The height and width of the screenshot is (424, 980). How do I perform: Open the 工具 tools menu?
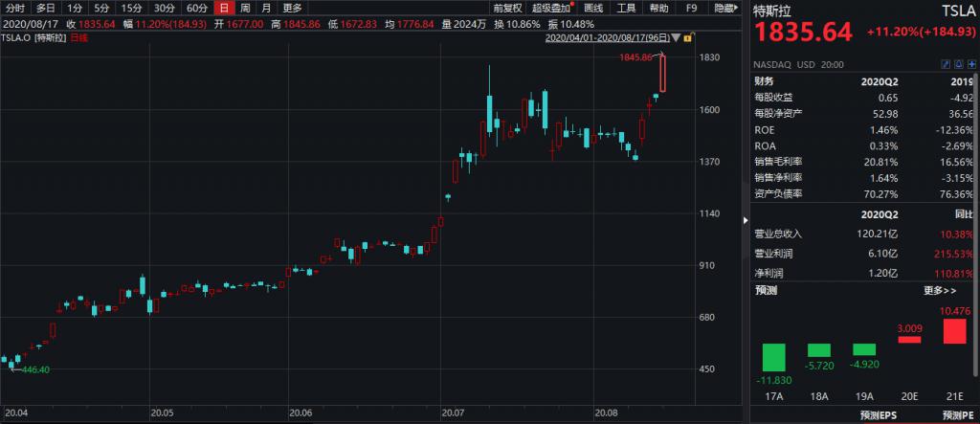click(626, 8)
